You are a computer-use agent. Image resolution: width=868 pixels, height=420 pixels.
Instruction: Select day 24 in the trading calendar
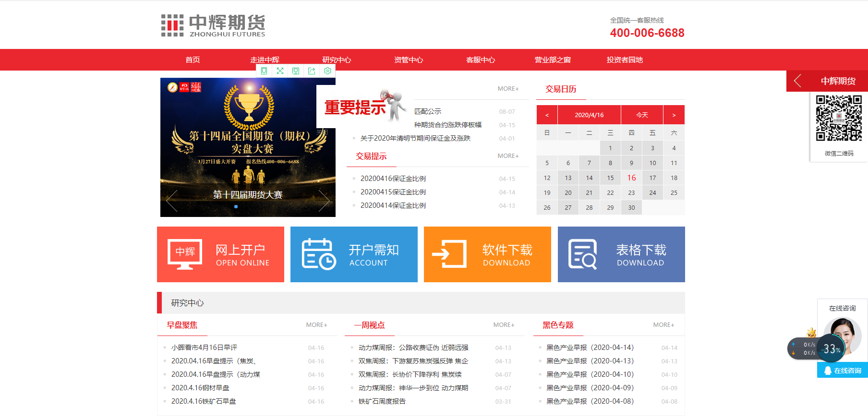coord(652,193)
